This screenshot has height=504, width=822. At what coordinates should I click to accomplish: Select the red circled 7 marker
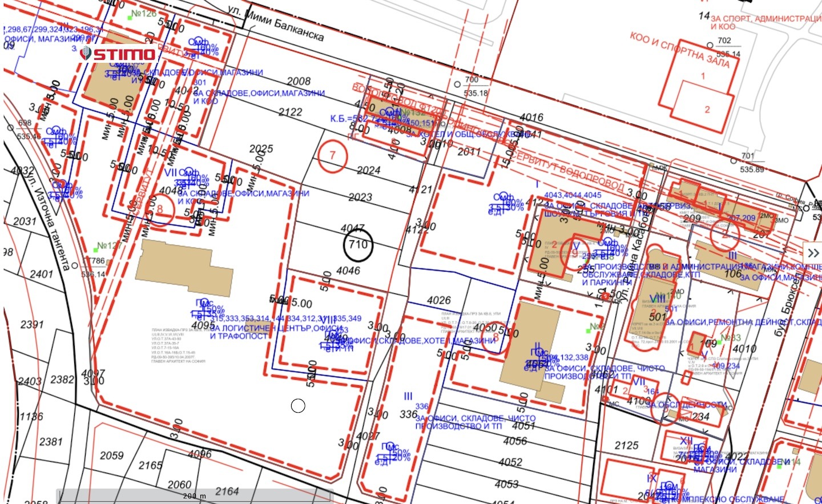(332, 156)
